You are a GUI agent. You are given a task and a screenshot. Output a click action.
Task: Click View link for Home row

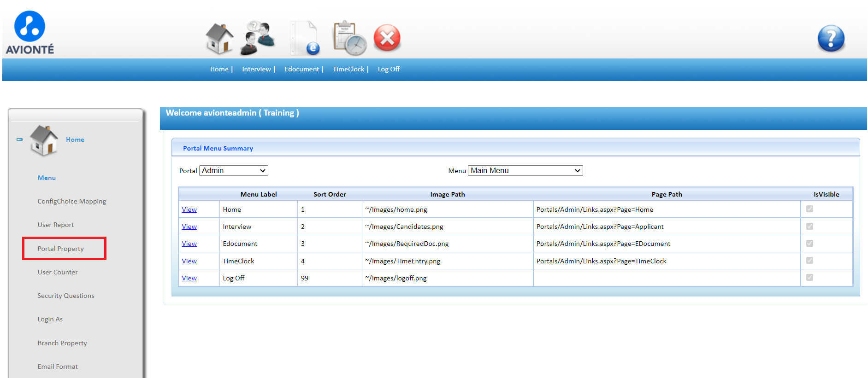[189, 209]
